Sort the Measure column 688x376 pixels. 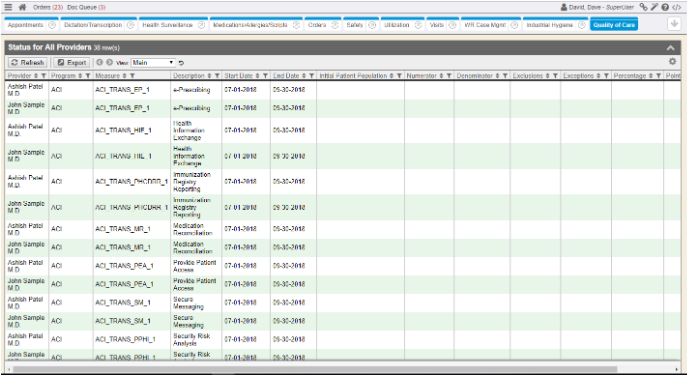tap(125, 76)
